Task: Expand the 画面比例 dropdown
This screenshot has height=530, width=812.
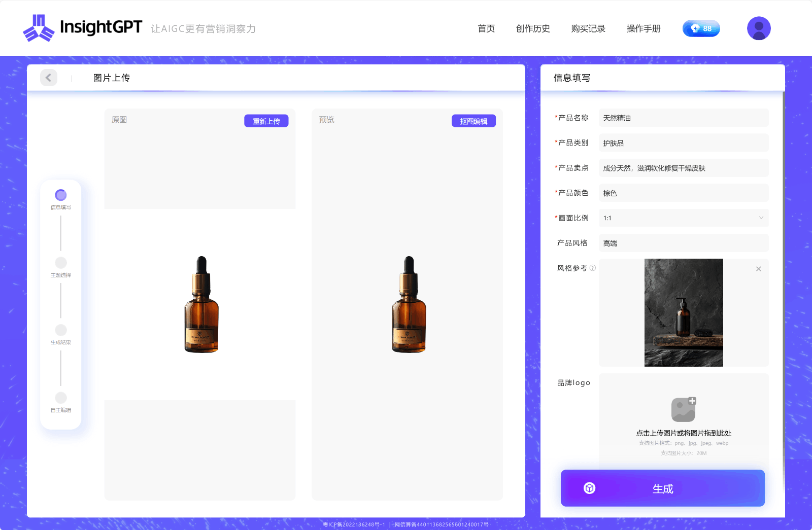Action: 683,218
